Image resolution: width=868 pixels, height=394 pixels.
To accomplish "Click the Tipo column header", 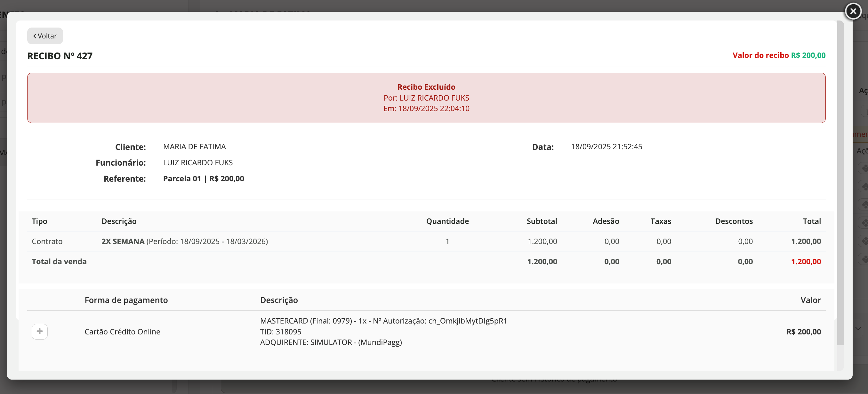I will (x=39, y=221).
